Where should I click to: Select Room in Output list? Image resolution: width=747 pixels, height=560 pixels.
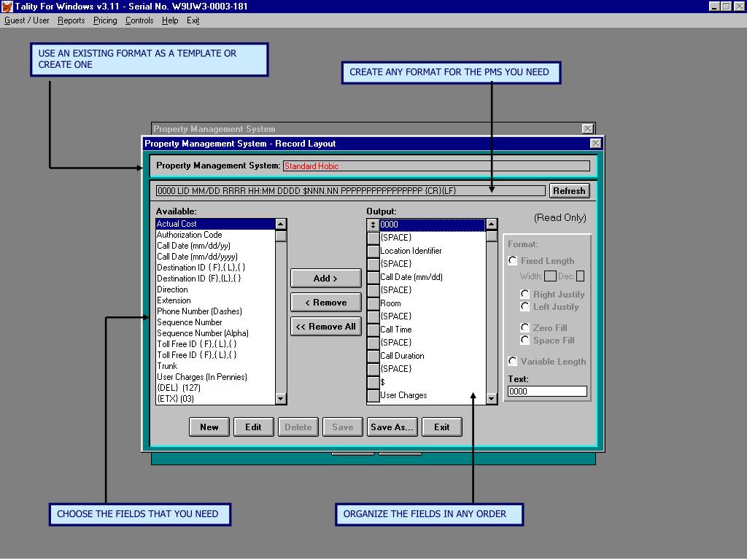432,303
